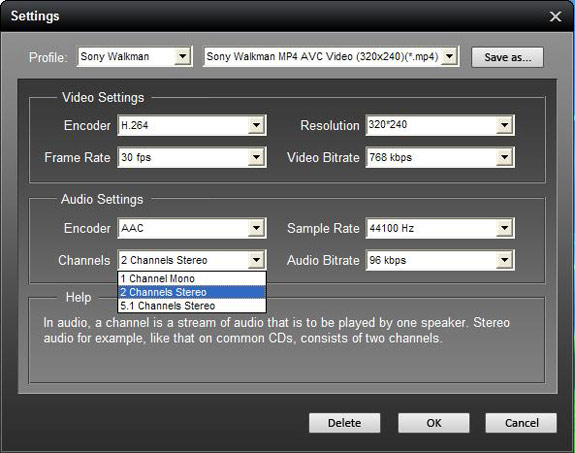The width and height of the screenshot is (575, 453).
Task: Click the Video Settings group heading
Action: pyautogui.click(x=103, y=98)
